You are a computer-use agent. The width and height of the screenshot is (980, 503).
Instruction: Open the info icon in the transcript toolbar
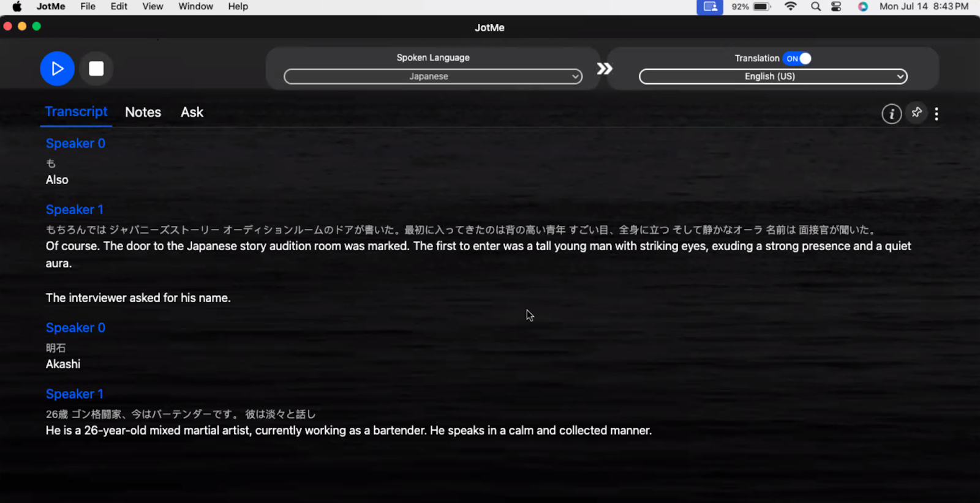tap(891, 113)
